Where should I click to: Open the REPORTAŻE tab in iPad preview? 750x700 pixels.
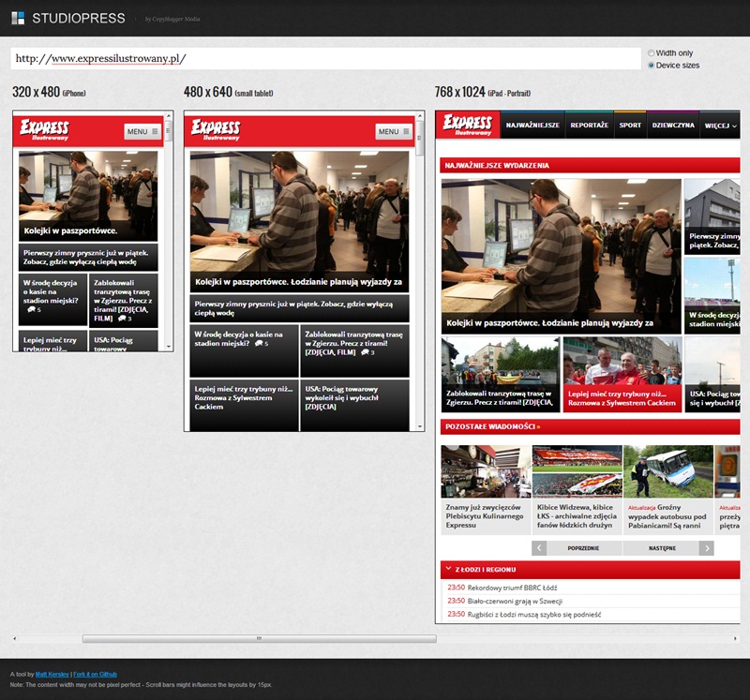click(589, 125)
